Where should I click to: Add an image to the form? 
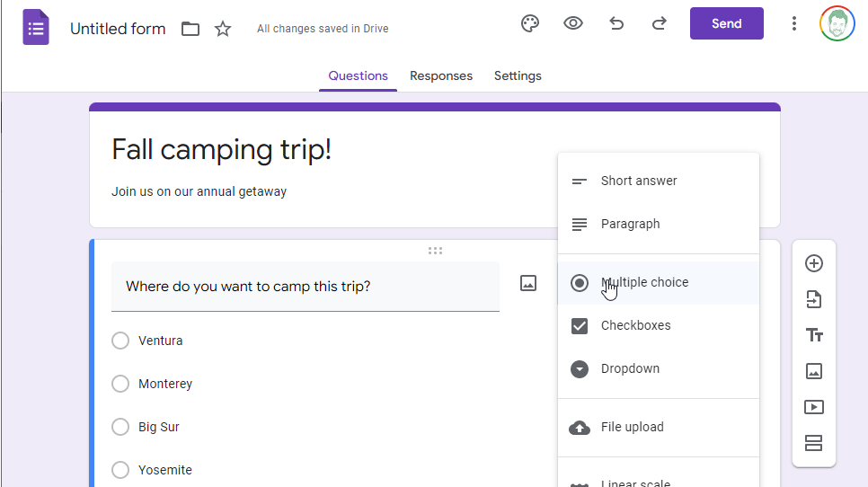click(x=814, y=371)
